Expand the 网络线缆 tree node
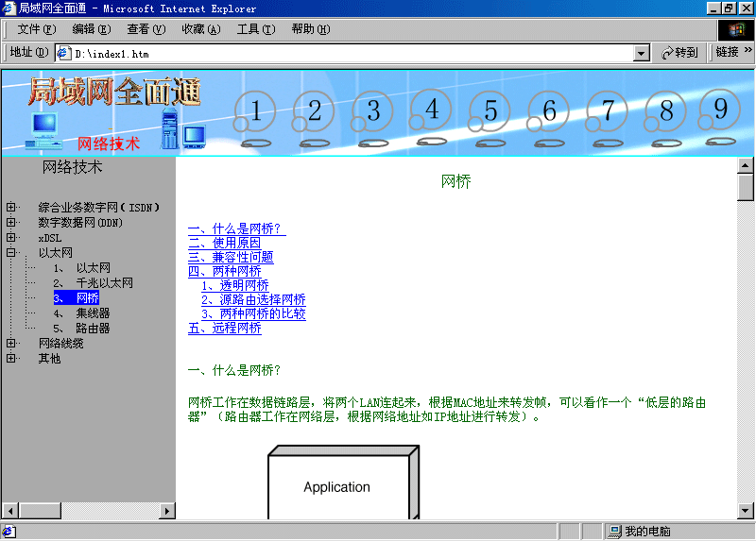 tap(11, 344)
